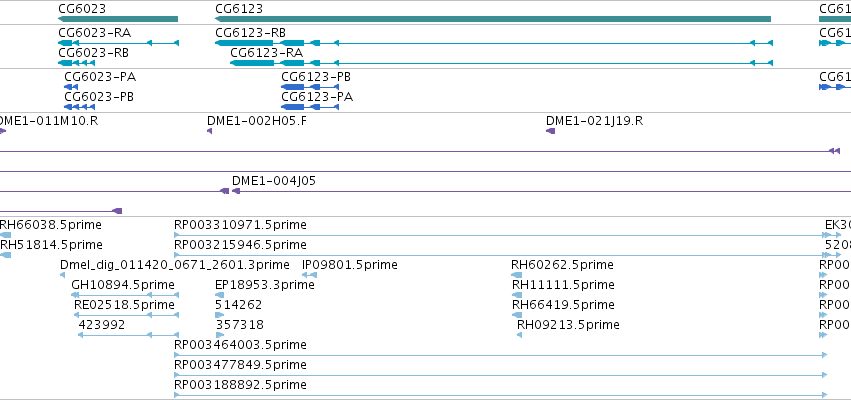Click the CG6023-RB transcript label

point(93,53)
